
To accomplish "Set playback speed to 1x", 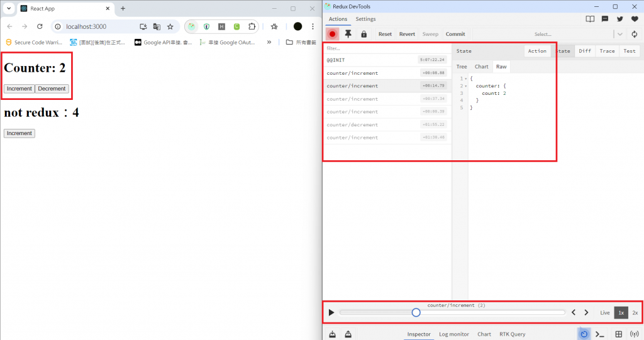I will pos(621,313).
